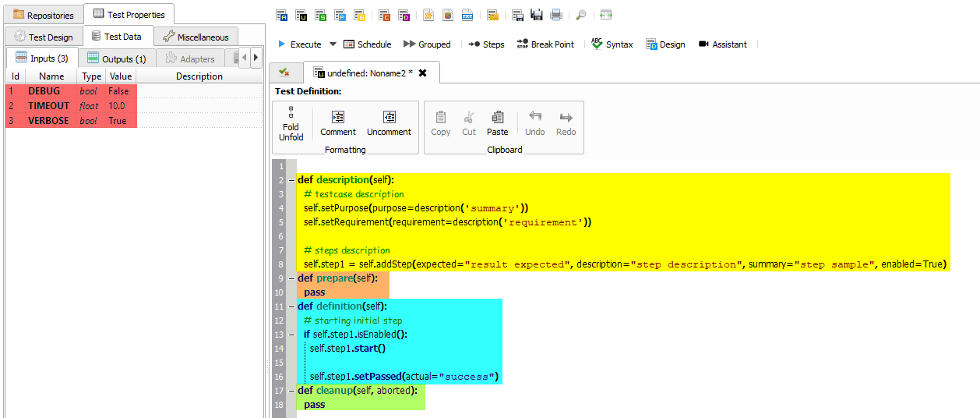Create new test data with purple D icon
The height and width of the screenshot is (418, 980).
pos(404,15)
